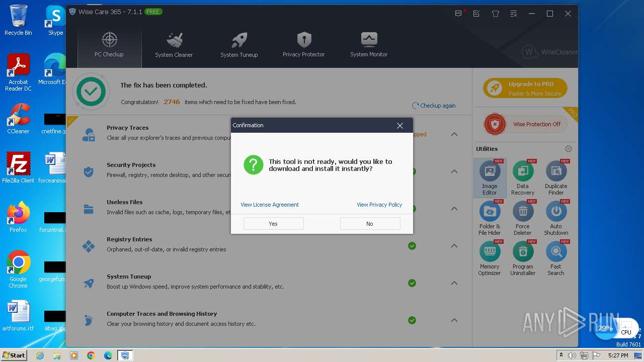Collapse the Useless Files section
Viewport: 644px width, 362px height.
pos(454,209)
